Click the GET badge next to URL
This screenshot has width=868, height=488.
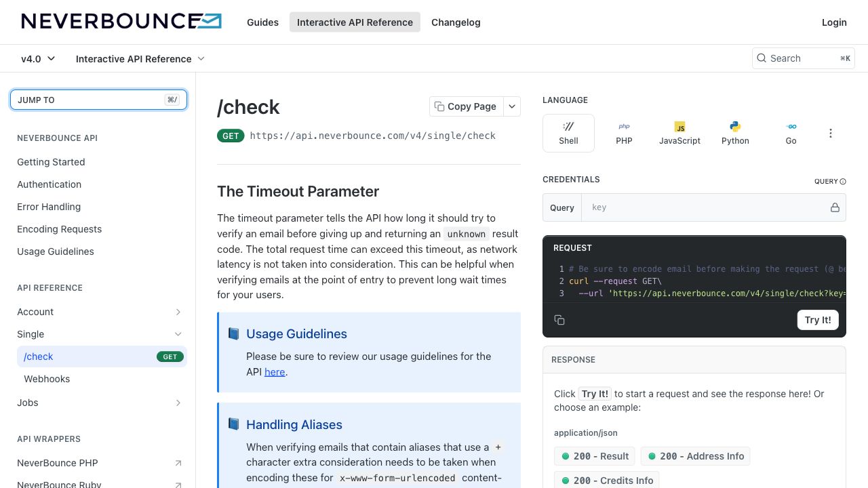pos(231,136)
